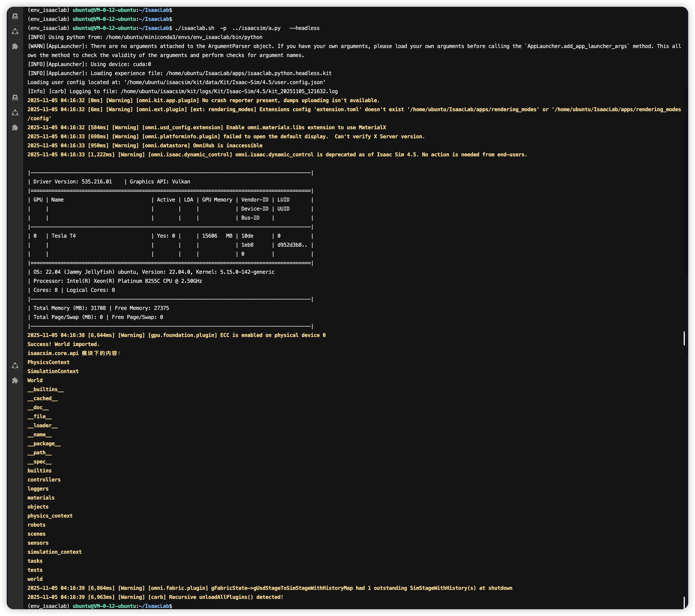Click the connected-nodes icon beside the rendering_modes warning

[15, 113]
